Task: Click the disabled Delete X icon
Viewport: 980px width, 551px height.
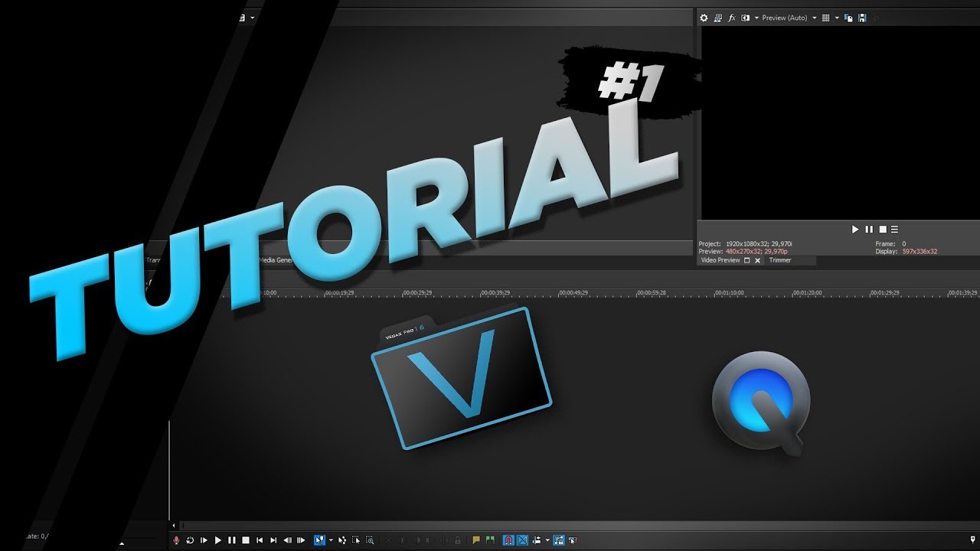Action: [389, 540]
